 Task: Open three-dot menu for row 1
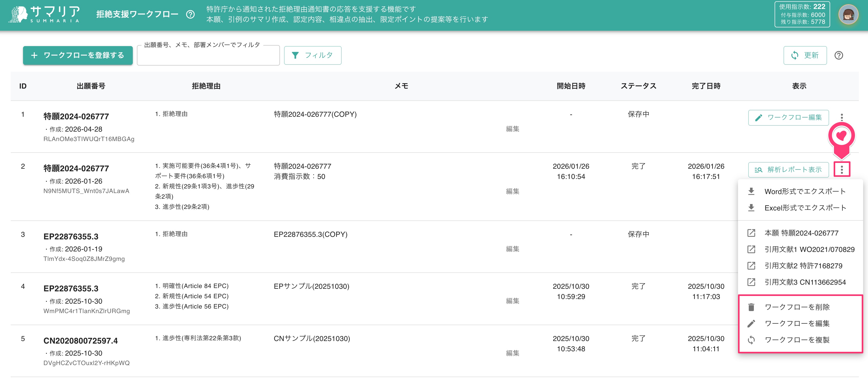coord(842,117)
